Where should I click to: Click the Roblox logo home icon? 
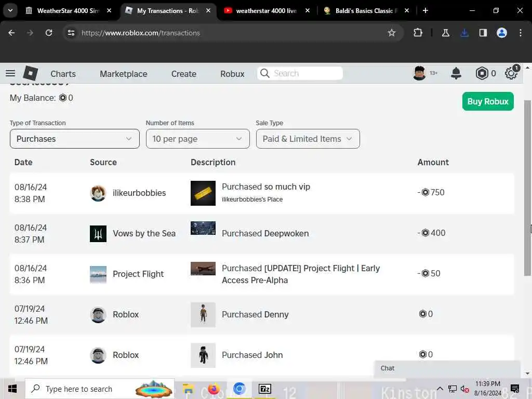(x=31, y=73)
